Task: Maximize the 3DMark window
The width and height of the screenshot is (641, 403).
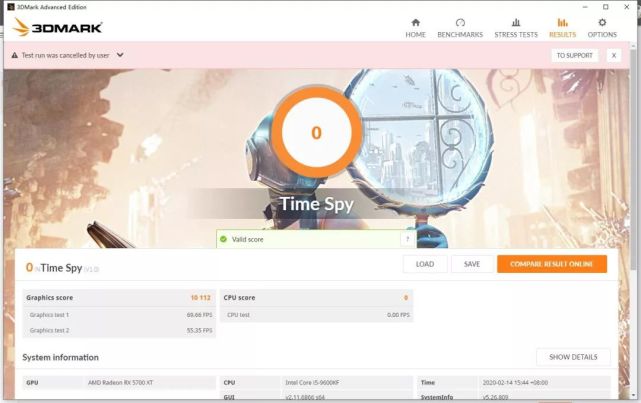Action: 606,7
